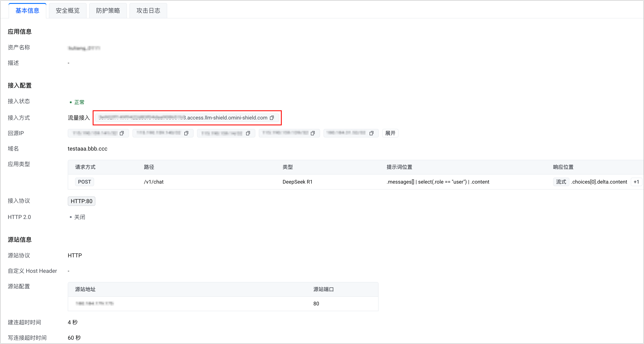This screenshot has height=344, width=644.
Task: Expand the +1 response position badge
Action: click(636, 182)
